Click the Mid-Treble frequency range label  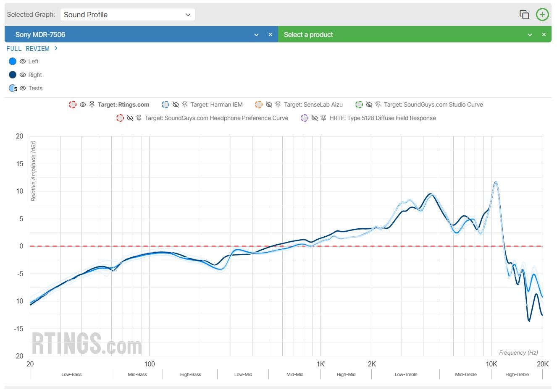click(466, 374)
